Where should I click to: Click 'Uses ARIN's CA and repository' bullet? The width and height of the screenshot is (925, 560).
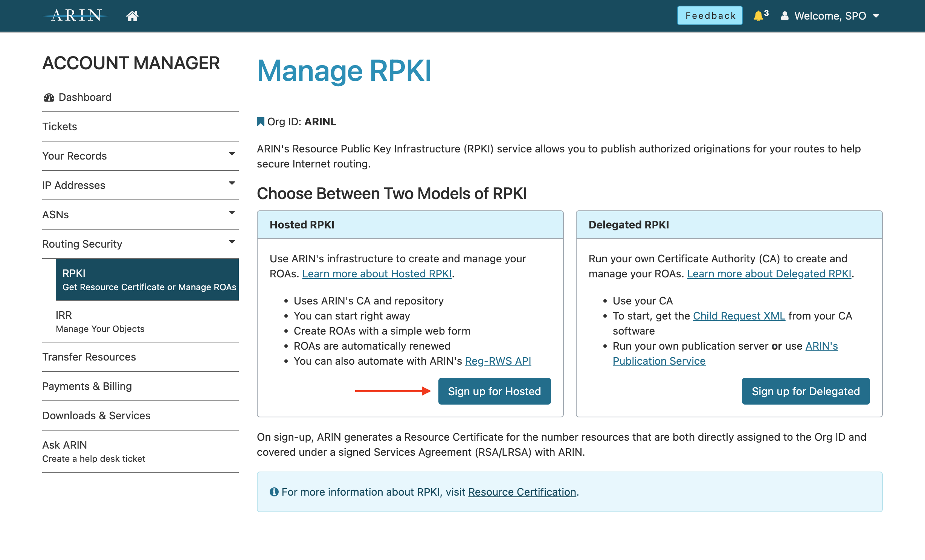(x=369, y=301)
